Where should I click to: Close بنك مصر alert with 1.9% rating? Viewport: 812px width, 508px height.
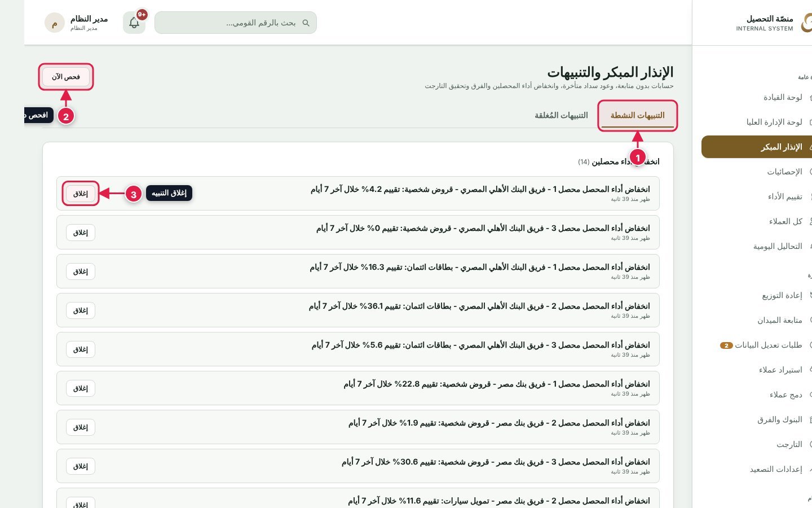tap(81, 427)
